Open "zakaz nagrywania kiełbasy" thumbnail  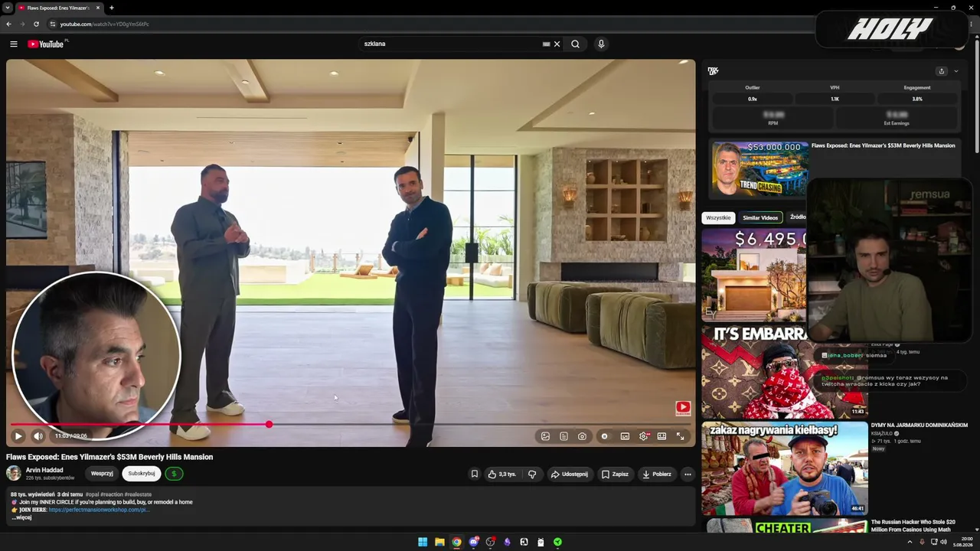tap(784, 468)
